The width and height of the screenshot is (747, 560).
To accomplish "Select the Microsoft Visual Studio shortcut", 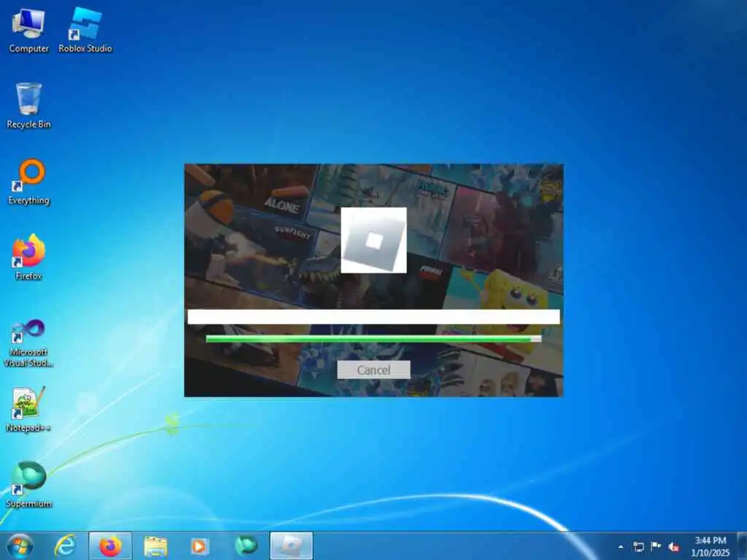I will pyautogui.click(x=28, y=343).
